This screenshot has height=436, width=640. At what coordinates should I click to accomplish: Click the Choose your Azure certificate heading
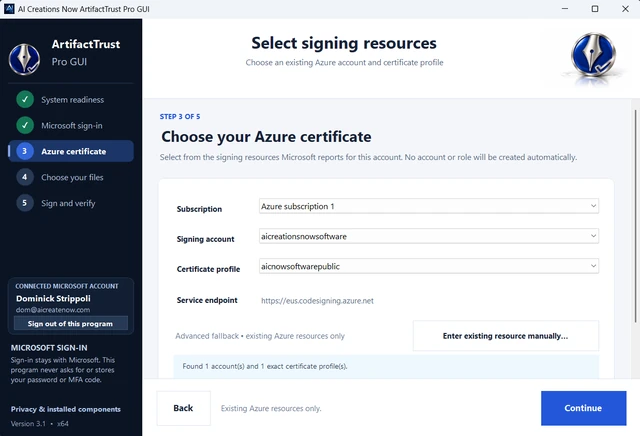tap(266, 137)
